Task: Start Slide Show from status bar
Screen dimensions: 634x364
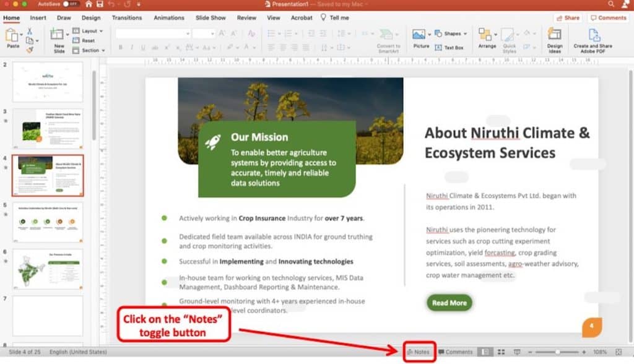Action: (x=518, y=352)
